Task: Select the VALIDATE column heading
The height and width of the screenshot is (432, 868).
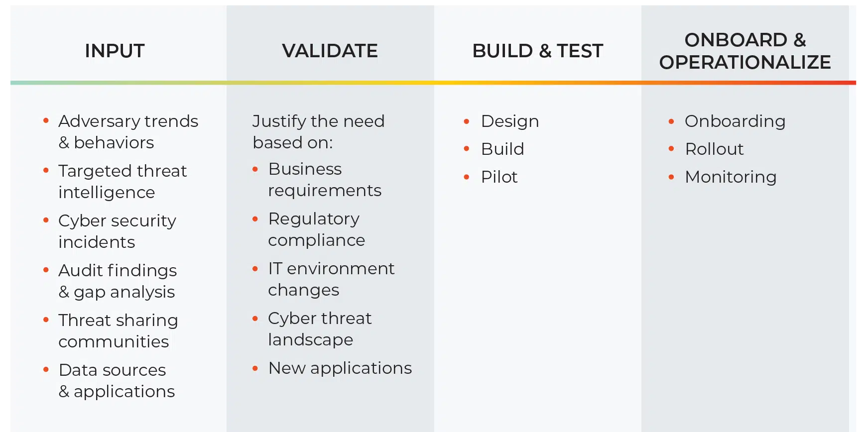Action: 330,51
